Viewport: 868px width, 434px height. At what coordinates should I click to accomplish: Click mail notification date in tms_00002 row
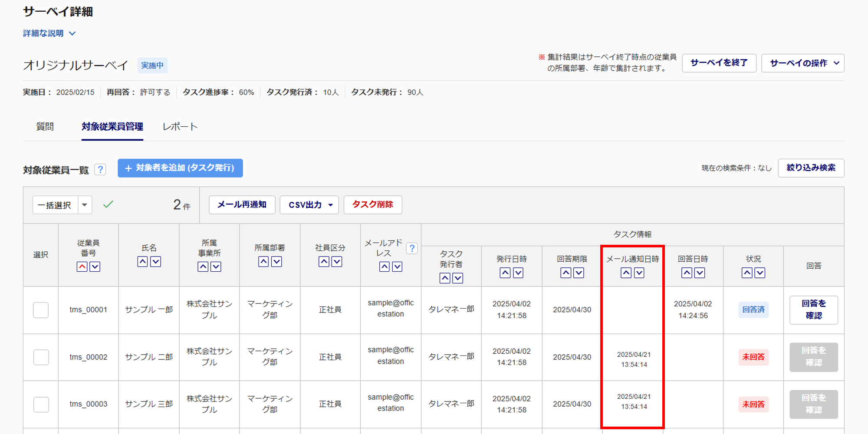point(634,359)
